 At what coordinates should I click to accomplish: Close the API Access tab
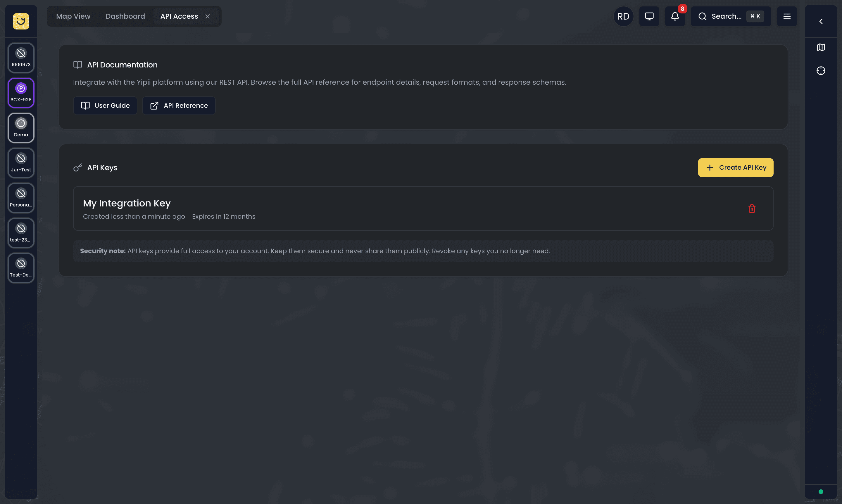(207, 16)
